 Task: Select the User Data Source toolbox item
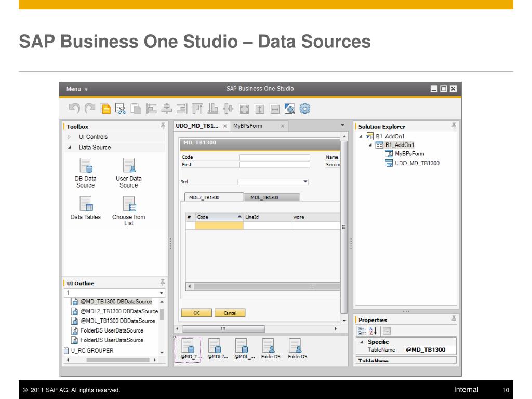click(129, 173)
